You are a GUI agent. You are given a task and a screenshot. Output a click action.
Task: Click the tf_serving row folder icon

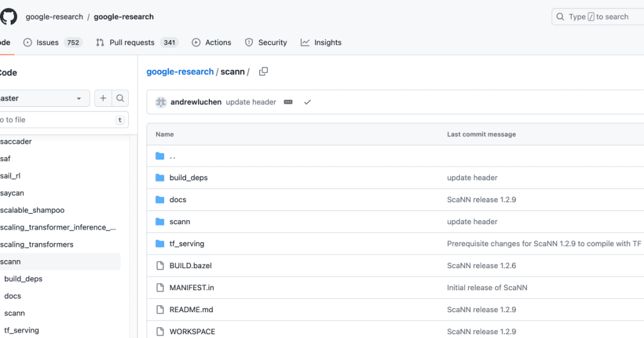tap(160, 244)
